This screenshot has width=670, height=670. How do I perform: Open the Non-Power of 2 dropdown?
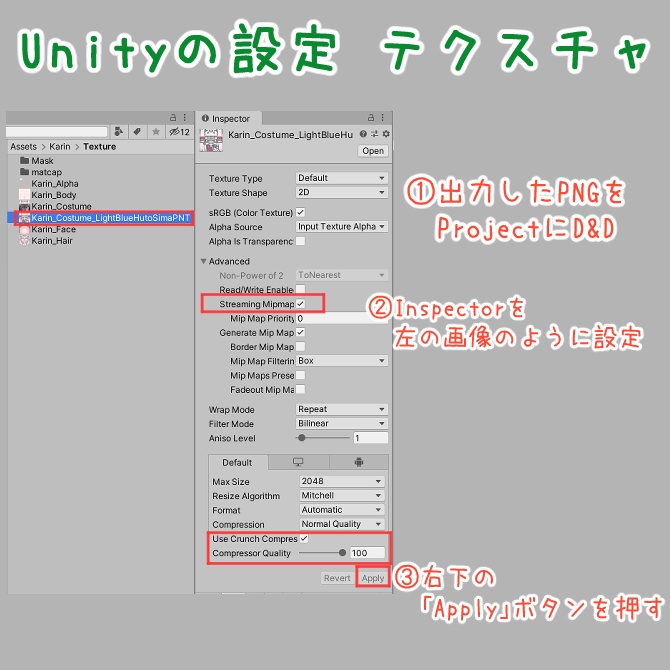point(341,275)
